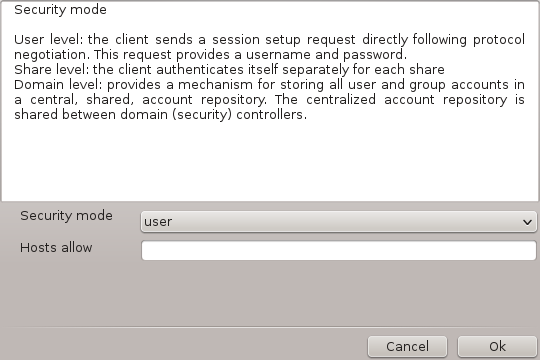
Task: Click 'authenticates itself separately' text
Action: 253,70
